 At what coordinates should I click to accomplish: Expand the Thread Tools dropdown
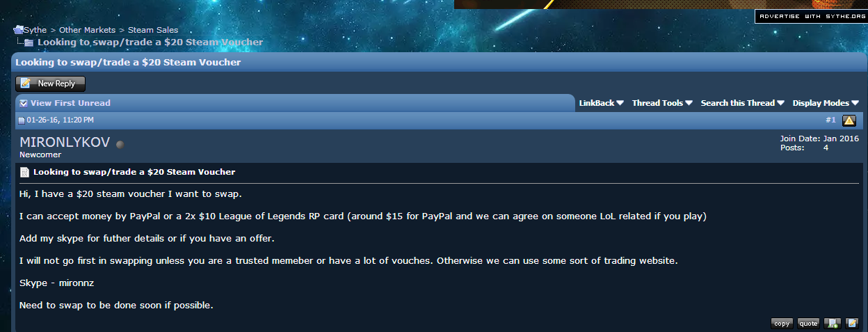[662, 103]
